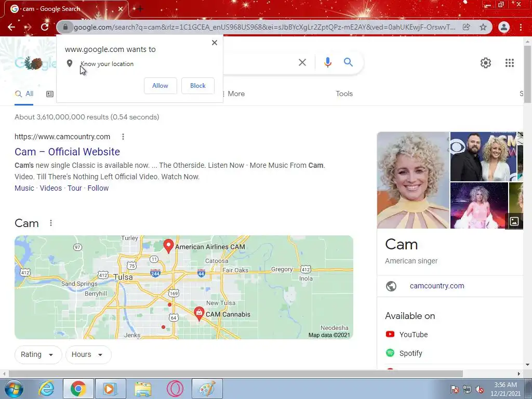This screenshot has height=399, width=532.
Task: Click the Action Center flag icon
Action: tap(455, 390)
